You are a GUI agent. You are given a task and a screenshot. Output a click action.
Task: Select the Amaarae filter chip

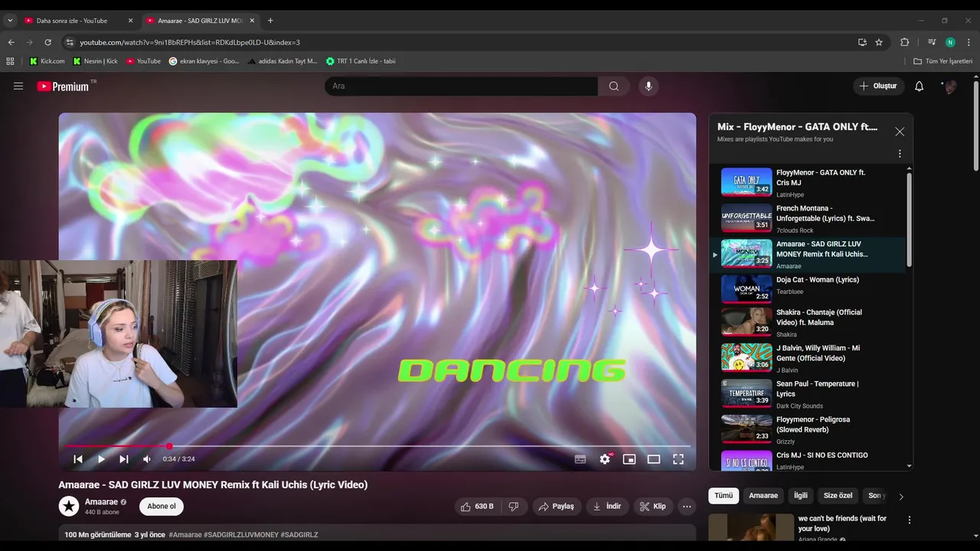click(x=763, y=496)
